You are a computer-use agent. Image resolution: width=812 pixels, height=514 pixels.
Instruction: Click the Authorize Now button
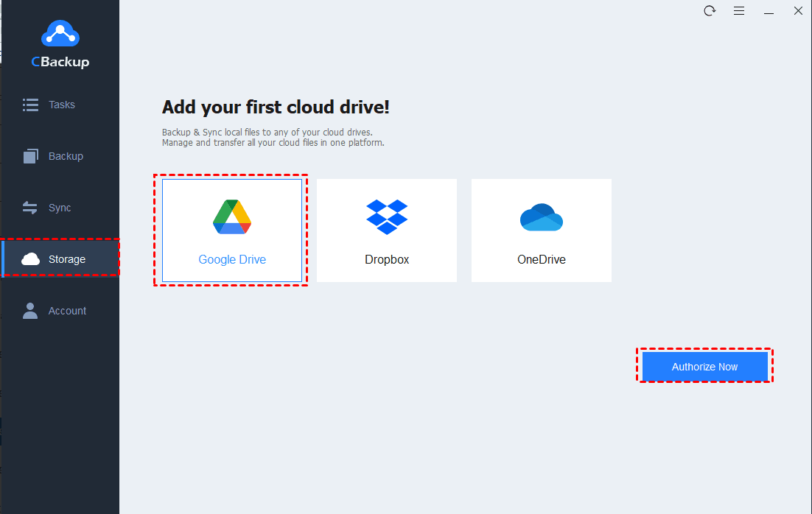pos(704,366)
